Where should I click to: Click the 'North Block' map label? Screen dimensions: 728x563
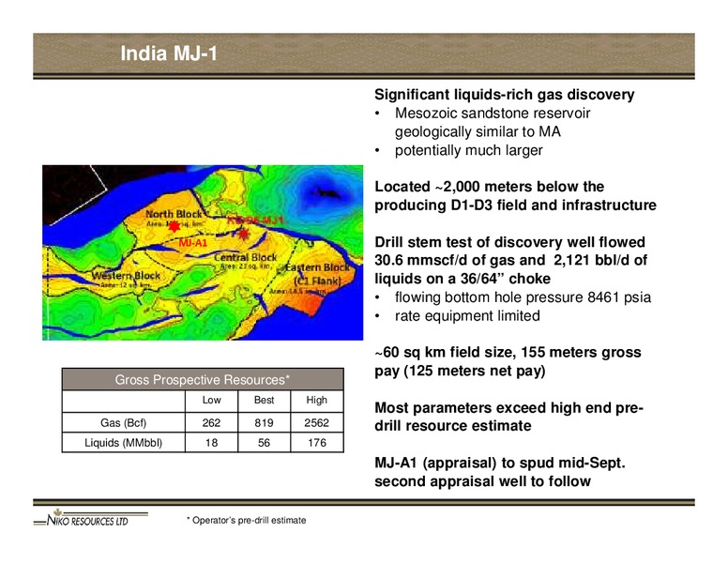coord(174,214)
